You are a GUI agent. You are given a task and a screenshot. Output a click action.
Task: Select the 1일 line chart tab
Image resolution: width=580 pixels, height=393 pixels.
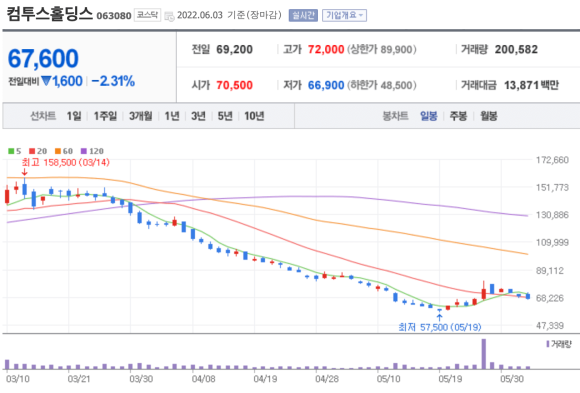click(74, 116)
